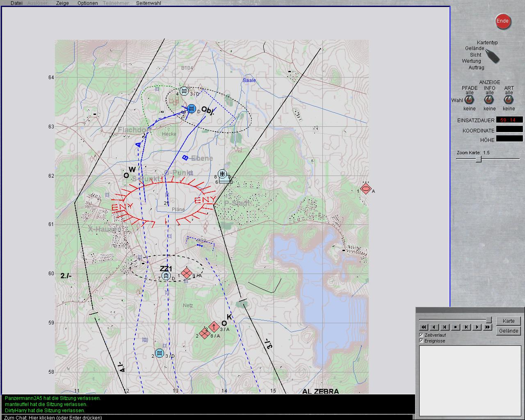Viewport: 525px width, 420px height.
Task: Flip the INFO display toggle switch
Action: point(489,100)
